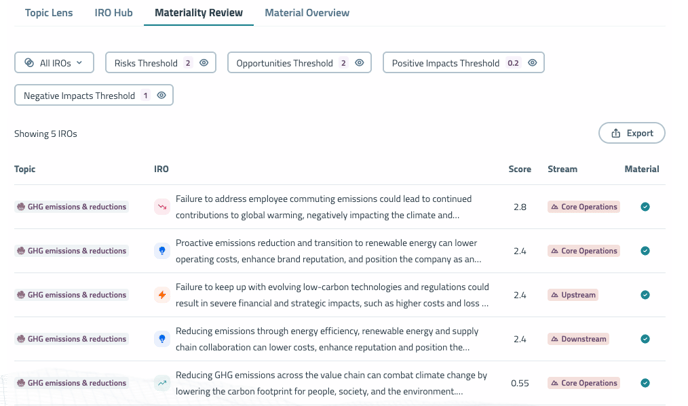Image resolution: width=688 pixels, height=406 pixels.
Task: Switch to the Topic Lens tab
Action: coord(49,13)
